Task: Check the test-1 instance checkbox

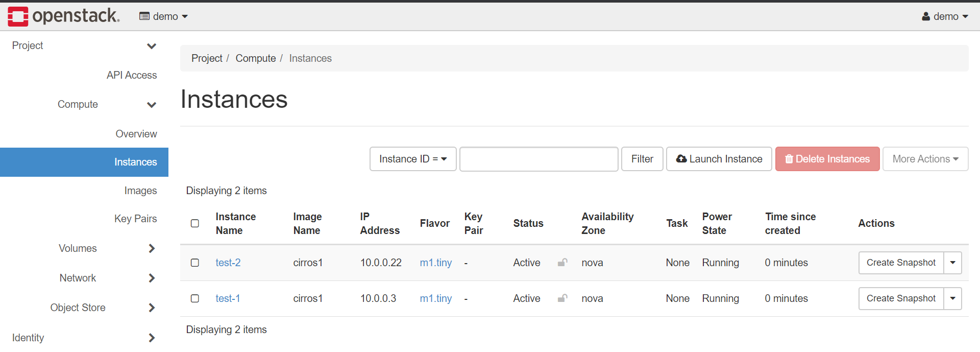Action: click(x=195, y=298)
